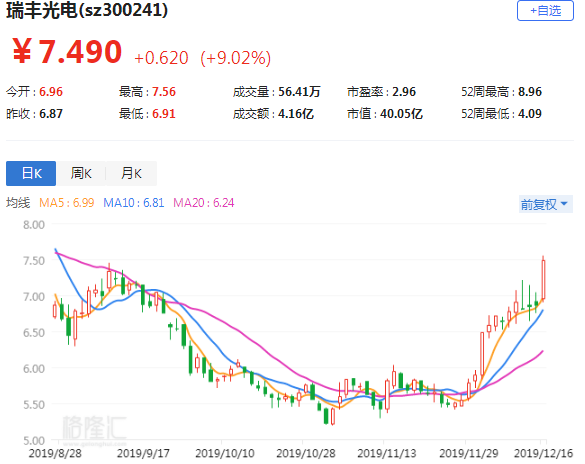Click the 7.00 price axis label
Image resolution: width=585 pixels, height=464 pixels.
click(34, 297)
